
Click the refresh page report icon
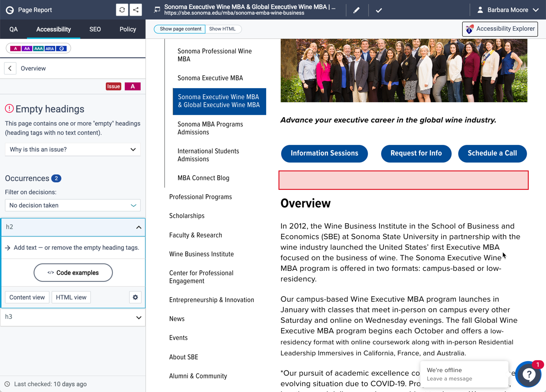point(122,10)
